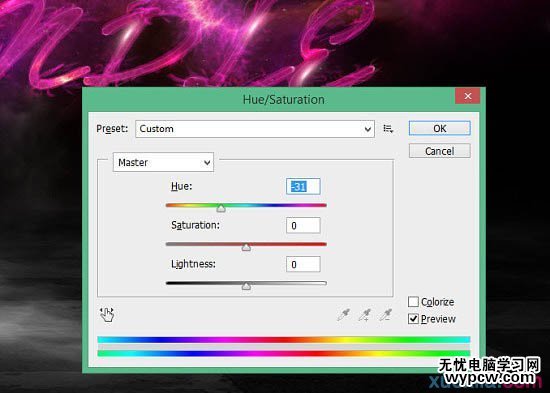Open the preset options menu icon
The image size is (550, 393).
388,129
